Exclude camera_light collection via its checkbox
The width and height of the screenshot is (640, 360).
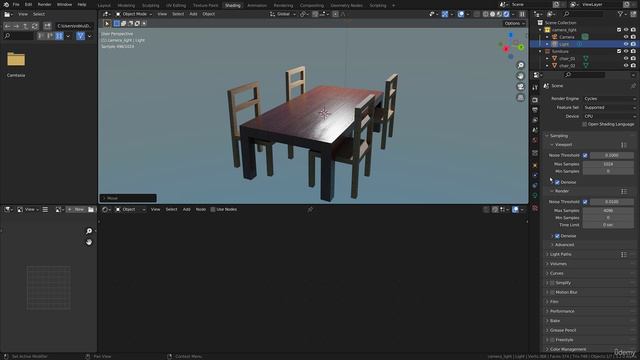619,30
